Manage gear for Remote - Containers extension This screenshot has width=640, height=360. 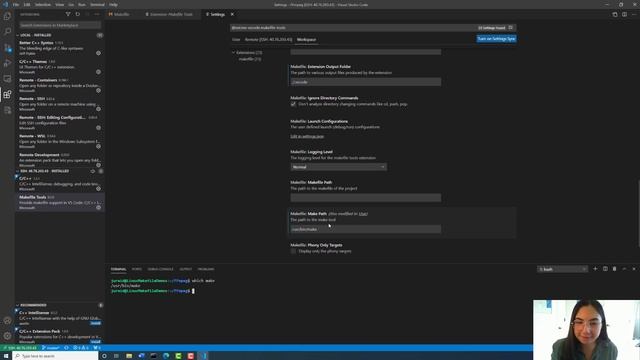(98, 91)
